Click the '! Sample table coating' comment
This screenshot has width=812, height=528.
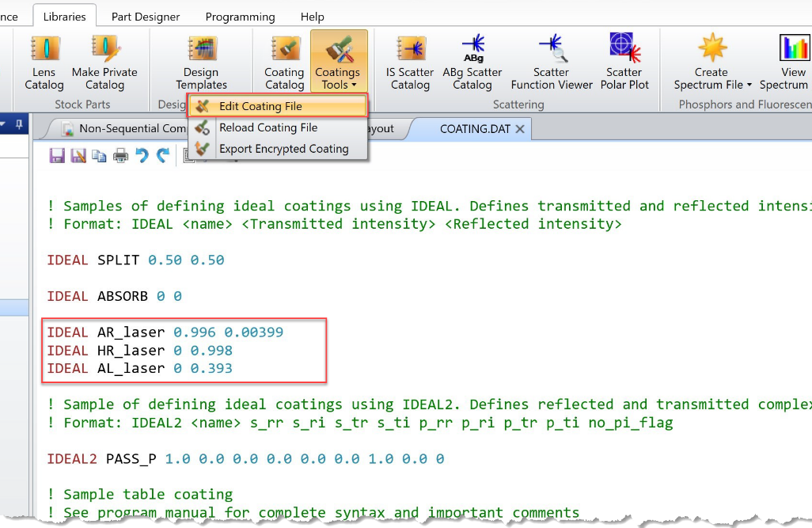(x=140, y=494)
